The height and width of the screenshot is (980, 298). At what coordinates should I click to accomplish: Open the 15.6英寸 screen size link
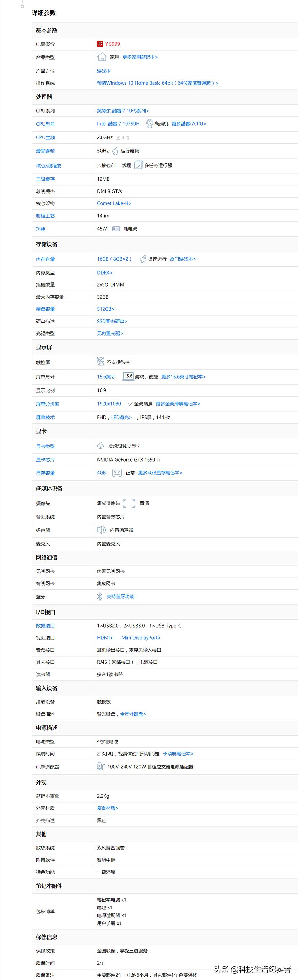pos(106,377)
